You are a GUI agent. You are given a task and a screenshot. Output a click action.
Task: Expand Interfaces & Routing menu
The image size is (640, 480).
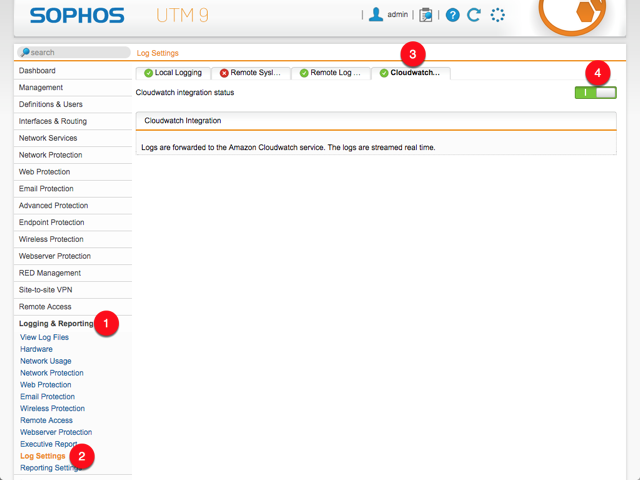pos(73,121)
